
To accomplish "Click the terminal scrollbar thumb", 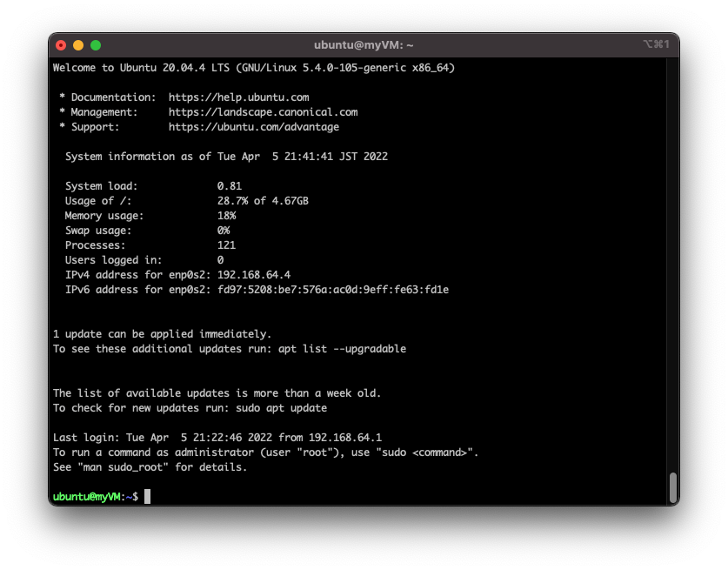I will point(672,487).
